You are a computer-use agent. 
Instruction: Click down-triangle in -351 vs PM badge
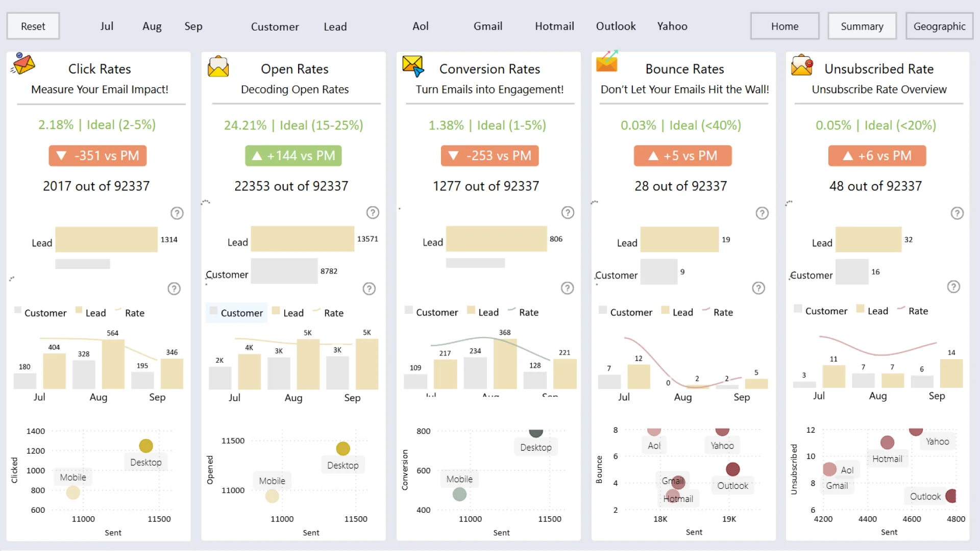click(x=61, y=156)
